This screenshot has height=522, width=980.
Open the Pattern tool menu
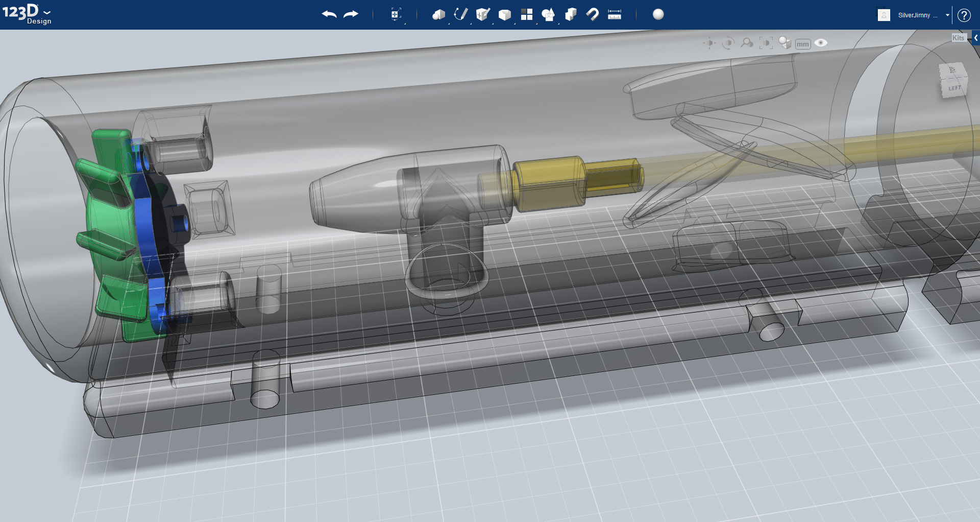point(527,14)
